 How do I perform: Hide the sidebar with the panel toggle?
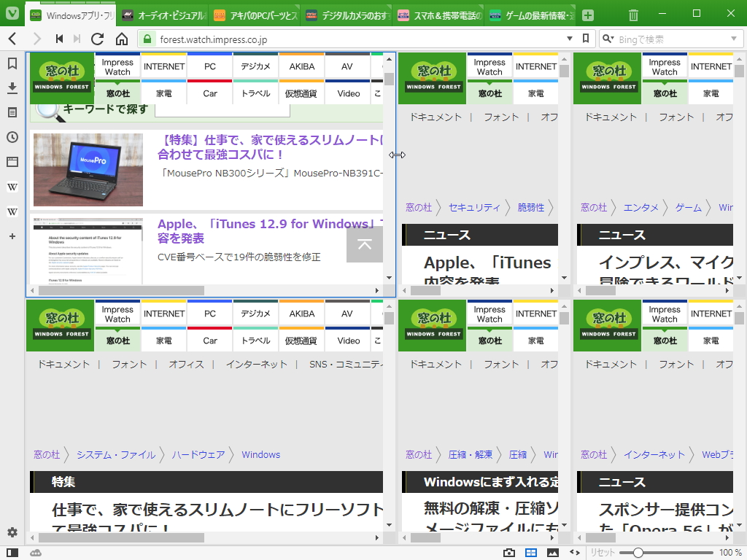pyautogui.click(x=12, y=553)
